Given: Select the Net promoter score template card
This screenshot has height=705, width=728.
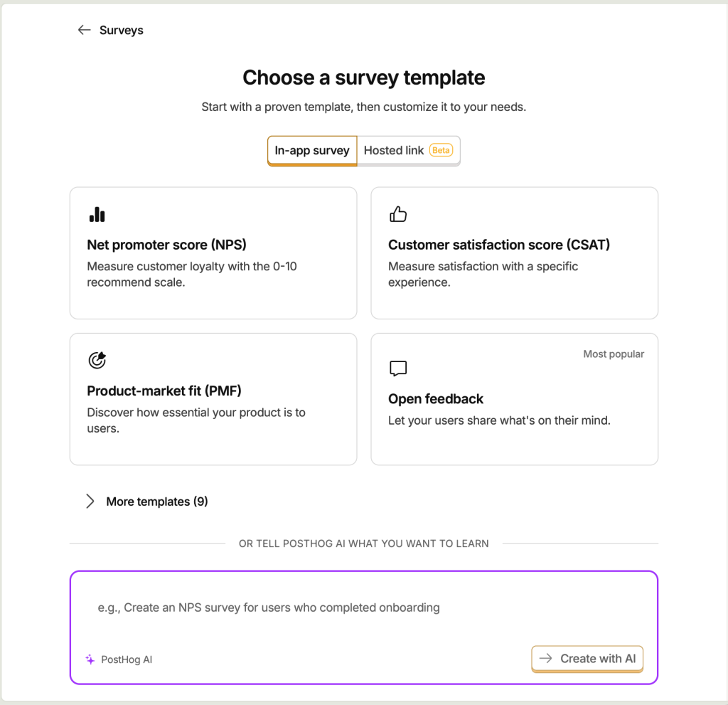Looking at the screenshot, I should 213,253.
